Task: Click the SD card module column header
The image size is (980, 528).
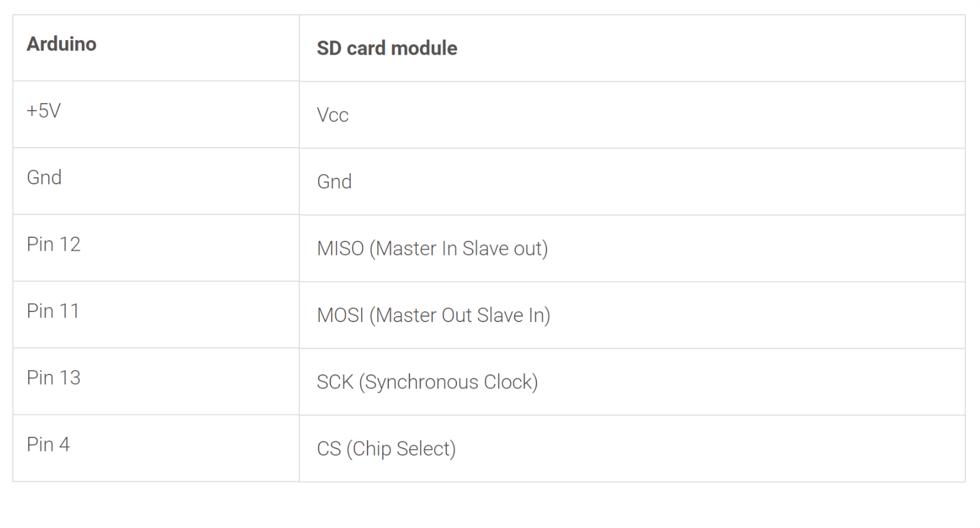Action: (x=386, y=48)
